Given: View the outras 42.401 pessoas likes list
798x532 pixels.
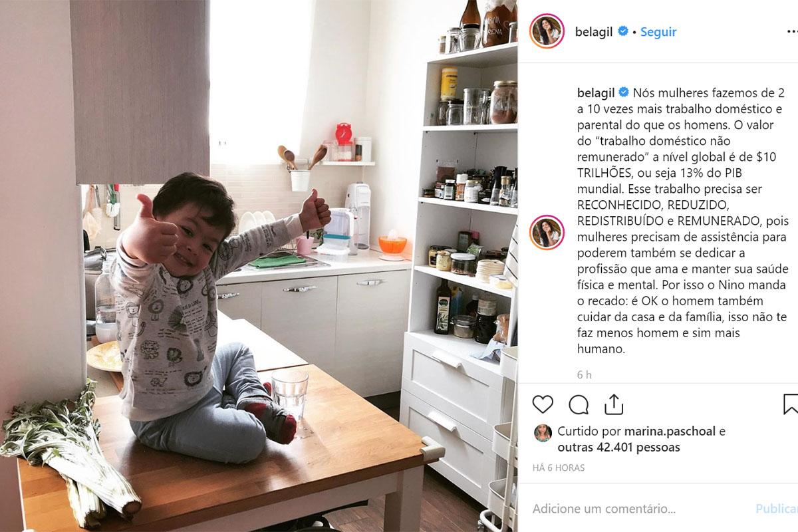Looking at the screenshot, I should pyautogui.click(x=618, y=448).
